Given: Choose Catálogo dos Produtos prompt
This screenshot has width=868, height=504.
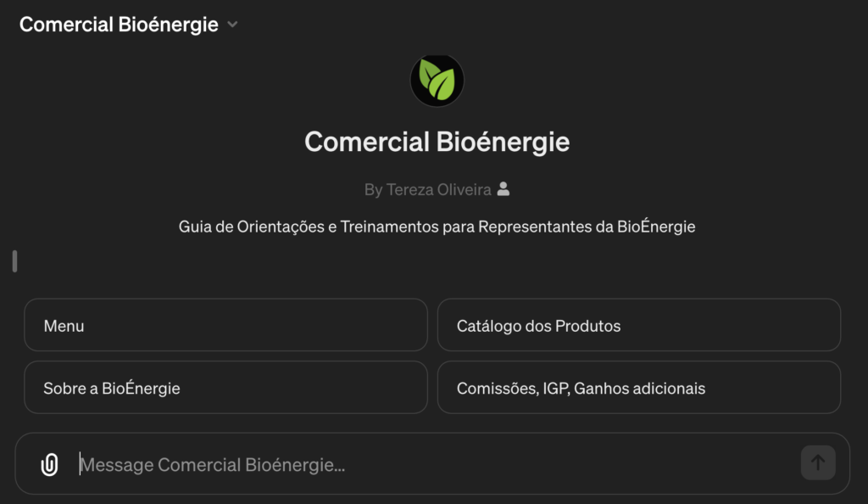Looking at the screenshot, I should tap(638, 325).
